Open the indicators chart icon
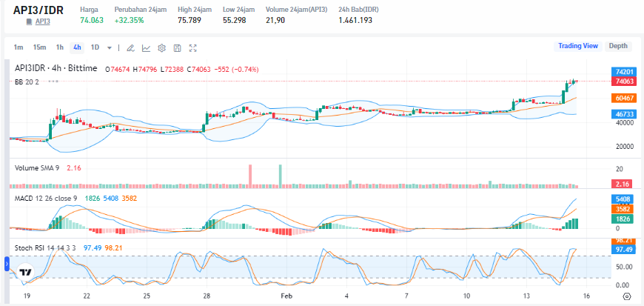This screenshot has width=644, height=306. pyautogui.click(x=146, y=47)
